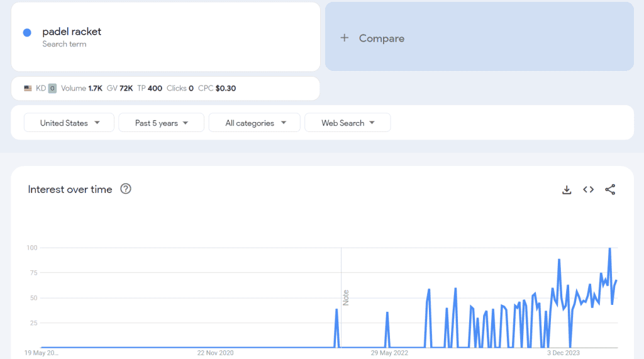Open the Web Search type dropdown

[347, 123]
